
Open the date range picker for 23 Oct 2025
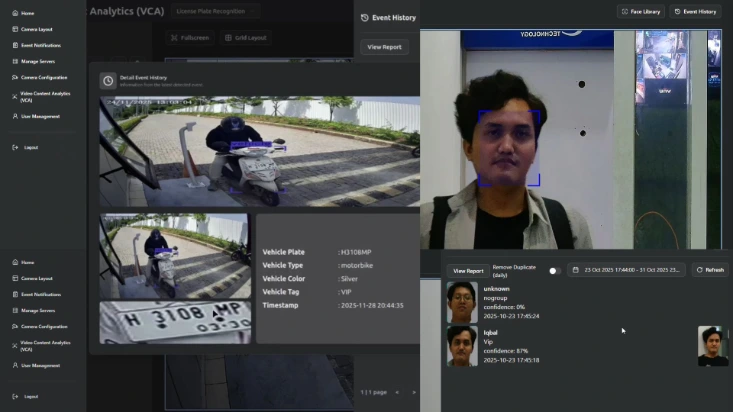coord(626,270)
